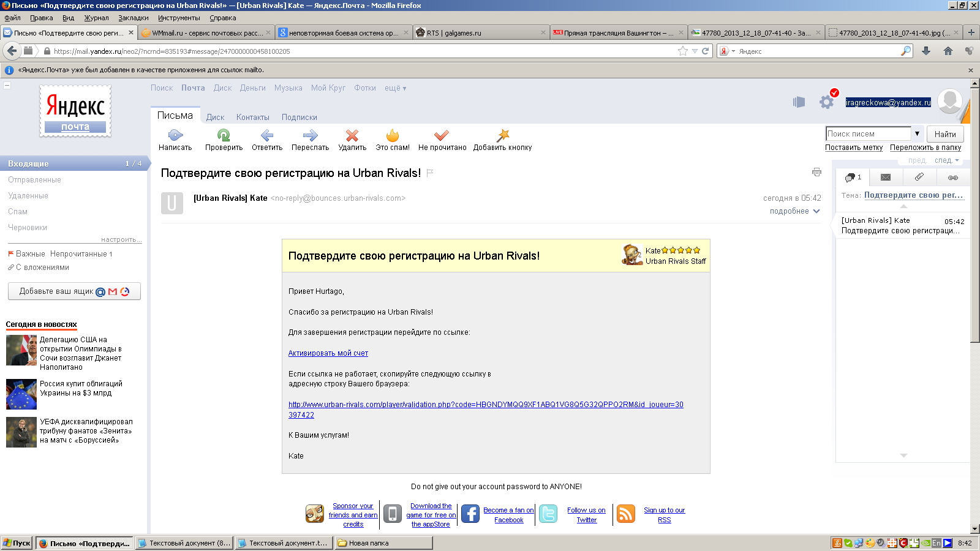Open the Файл menu

click(x=12, y=18)
